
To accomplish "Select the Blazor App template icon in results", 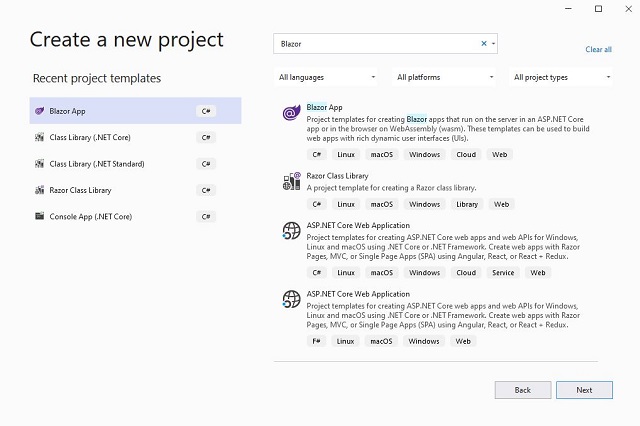I will point(291,112).
